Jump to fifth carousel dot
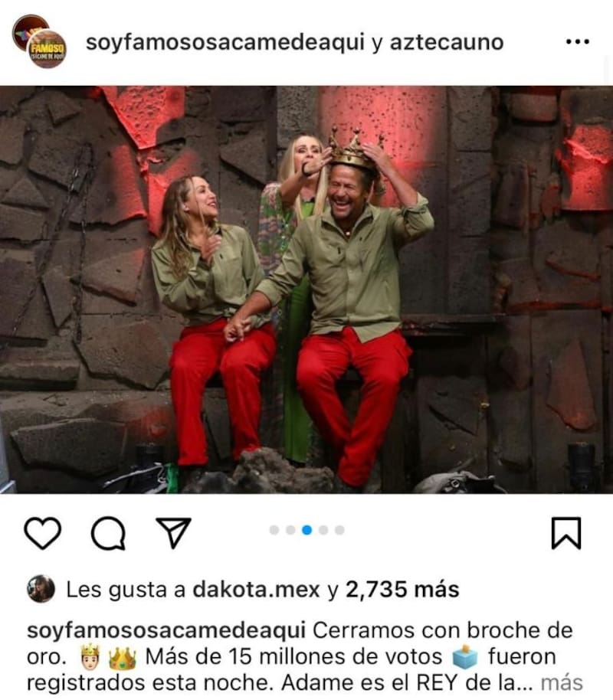613x700 pixels. click(339, 530)
